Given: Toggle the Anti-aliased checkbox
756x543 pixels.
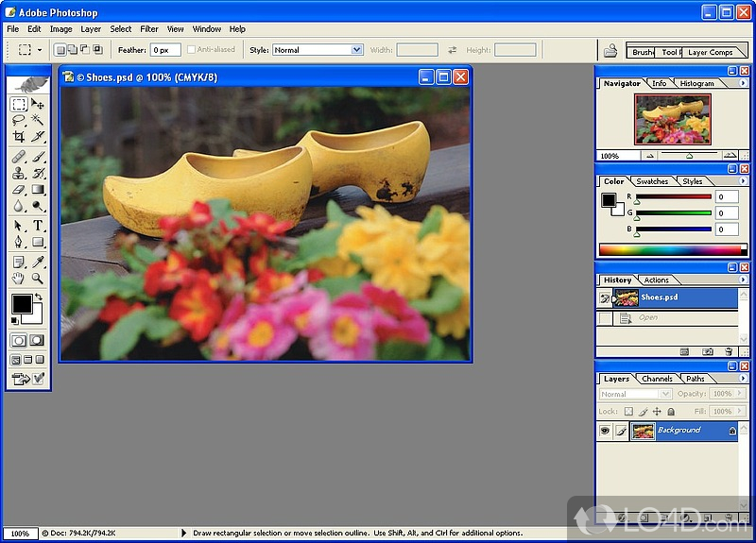Looking at the screenshot, I should click(192, 50).
